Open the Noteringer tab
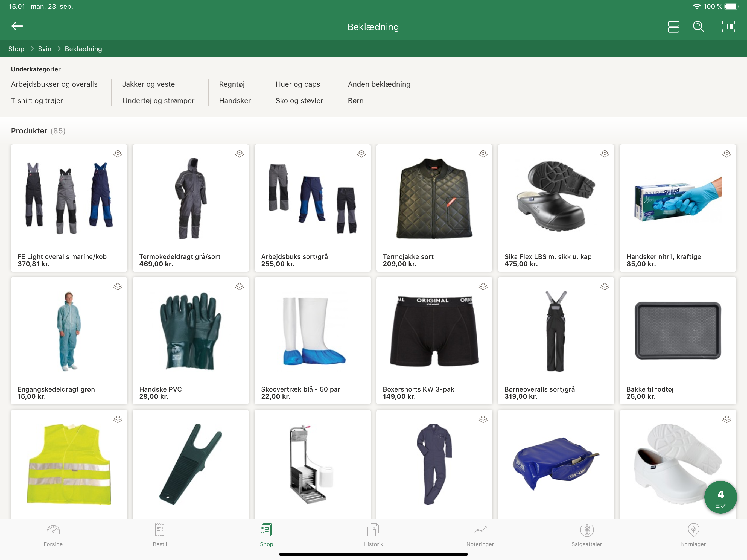This screenshot has height=560, width=747. pyautogui.click(x=480, y=535)
